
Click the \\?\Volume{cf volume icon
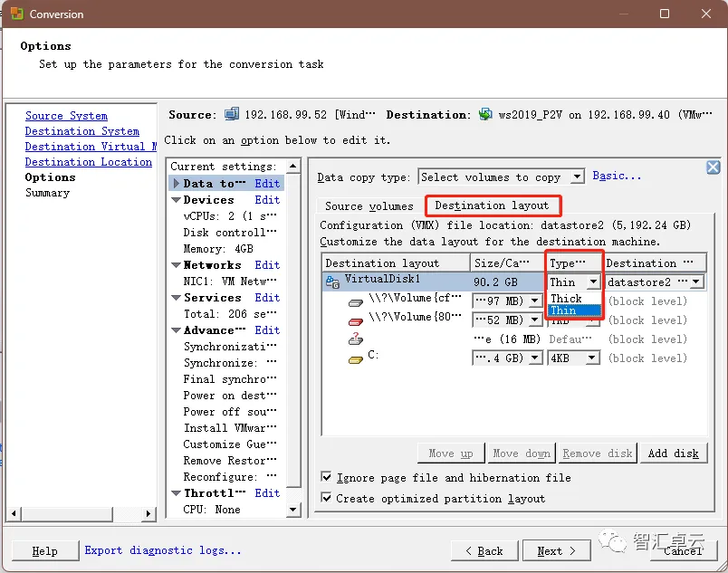(x=356, y=303)
